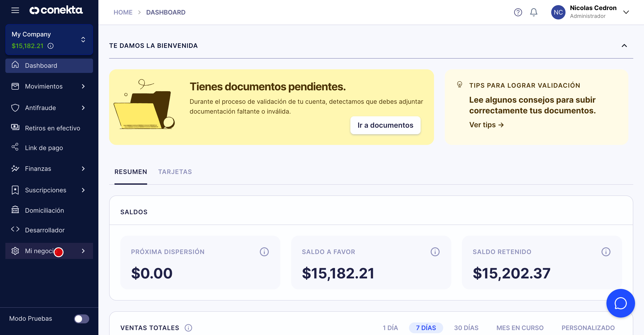This screenshot has width=644, height=335.
Task: Click the balance info icon under My Company
Action: [51, 46]
